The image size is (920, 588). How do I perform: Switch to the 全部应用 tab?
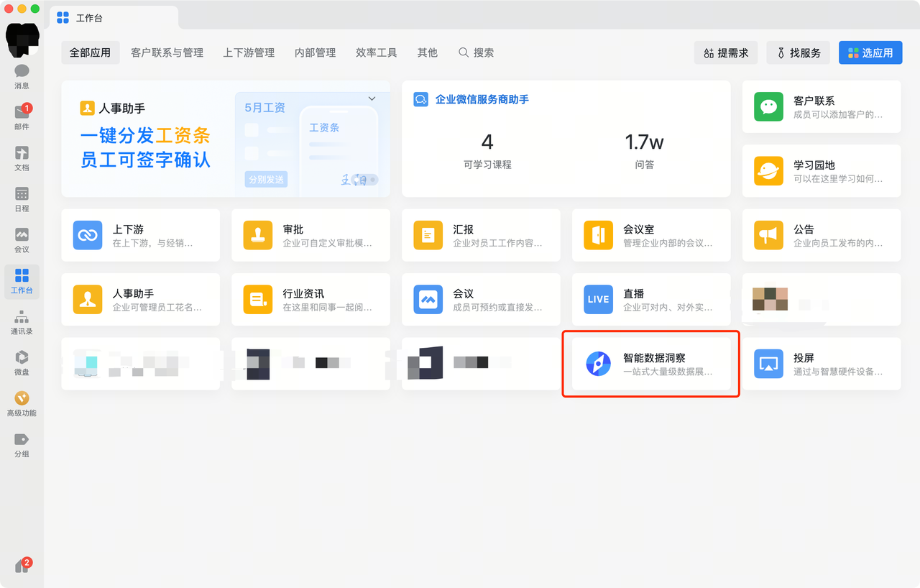click(x=90, y=52)
